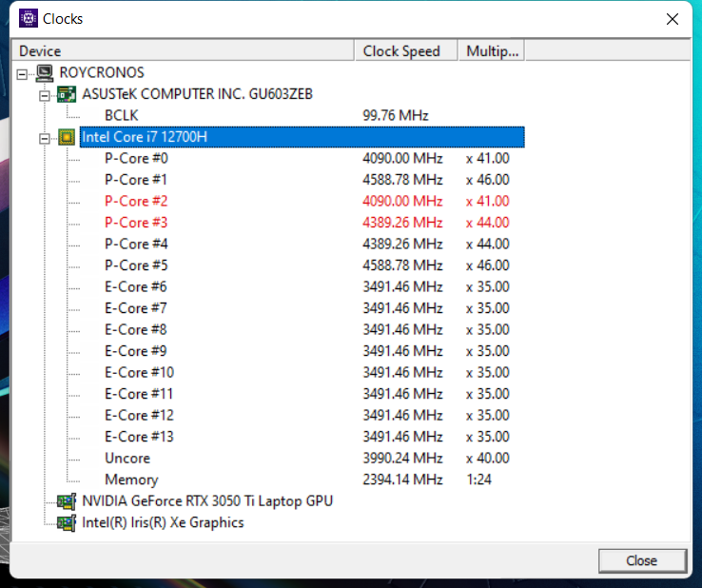
Task: Click the Memory ratio 1:24
Action: coord(478,480)
